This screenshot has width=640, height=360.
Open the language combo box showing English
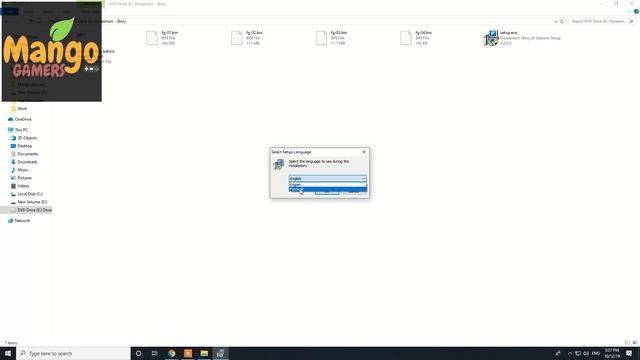coord(327,178)
